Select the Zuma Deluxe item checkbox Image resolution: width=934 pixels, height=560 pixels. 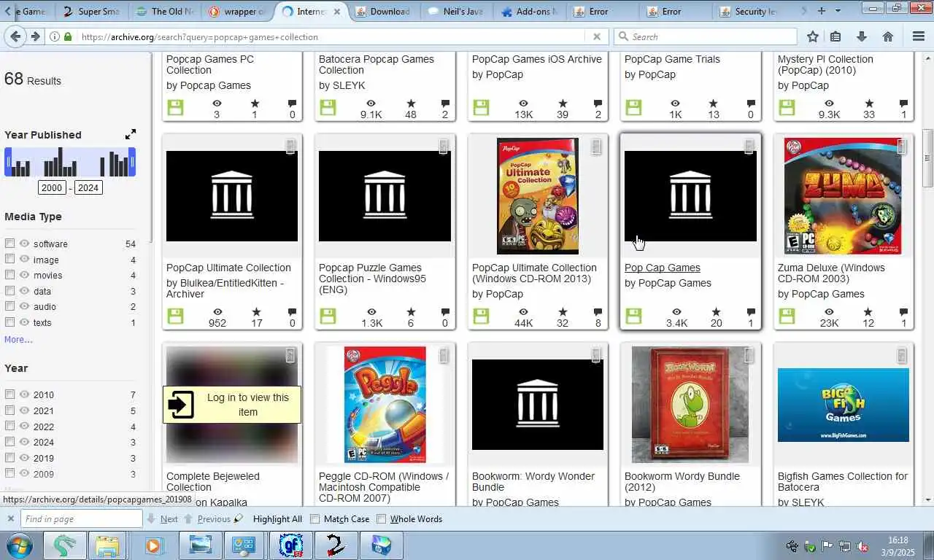[x=902, y=147]
